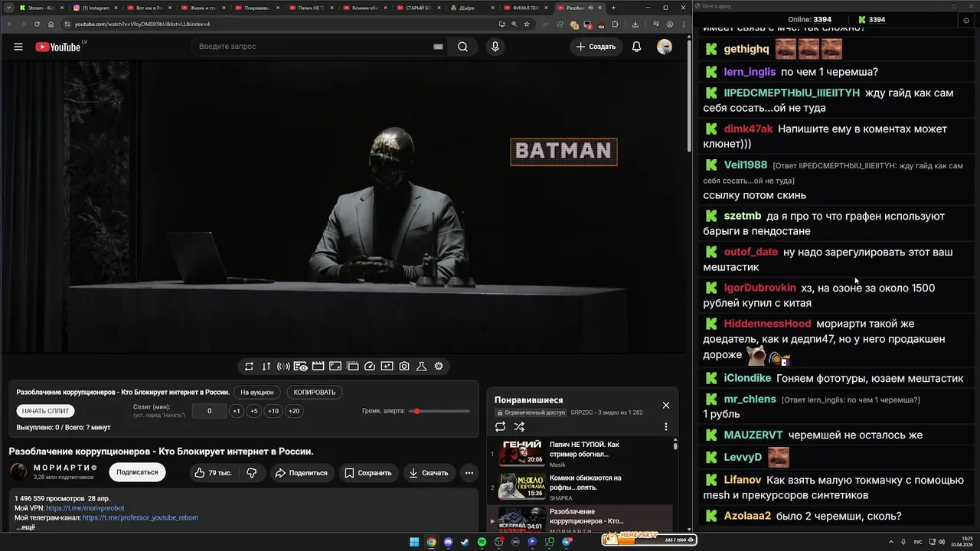Open the Chrome tab search dropdown arrow

point(9,8)
